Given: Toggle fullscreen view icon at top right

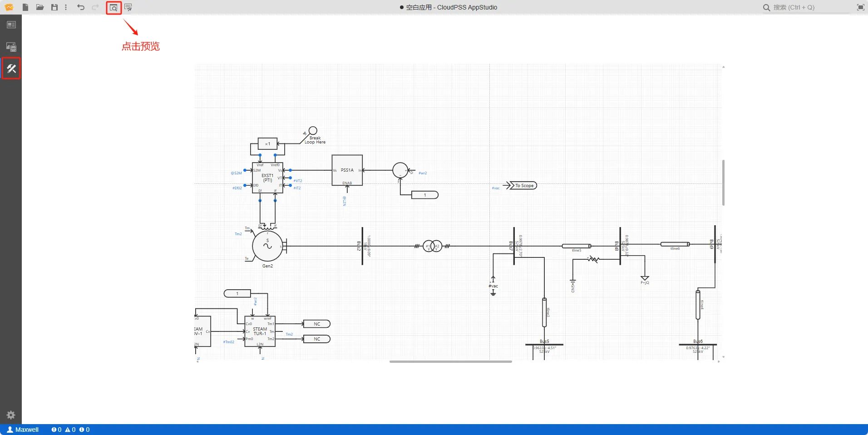Looking at the screenshot, I should pyautogui.click(x=860, y=7).
